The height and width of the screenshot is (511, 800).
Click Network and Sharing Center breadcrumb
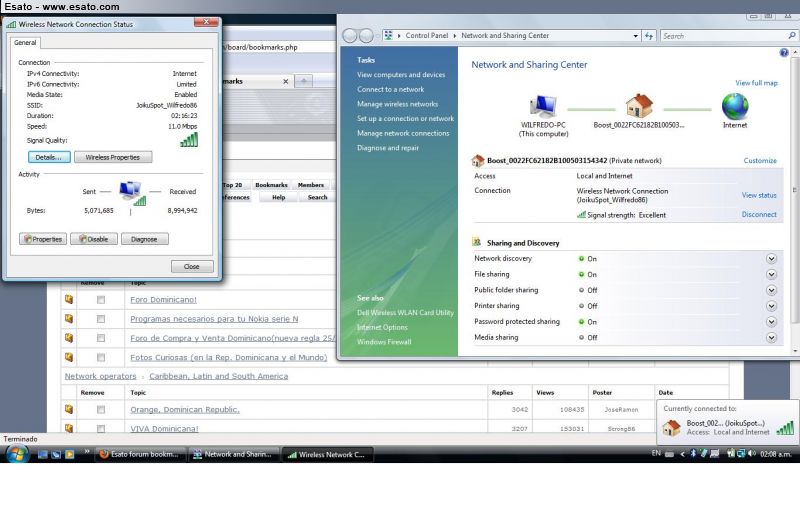[505, 36]
